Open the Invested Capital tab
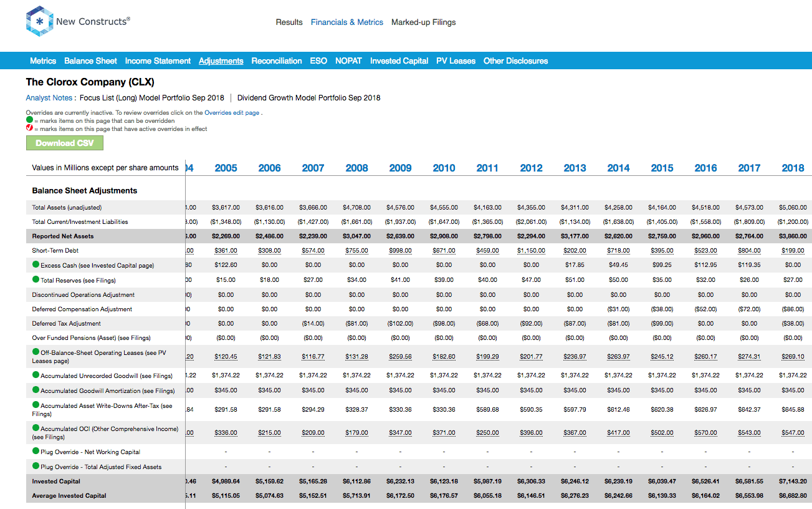812x509 pixels. tap(399, 61)
